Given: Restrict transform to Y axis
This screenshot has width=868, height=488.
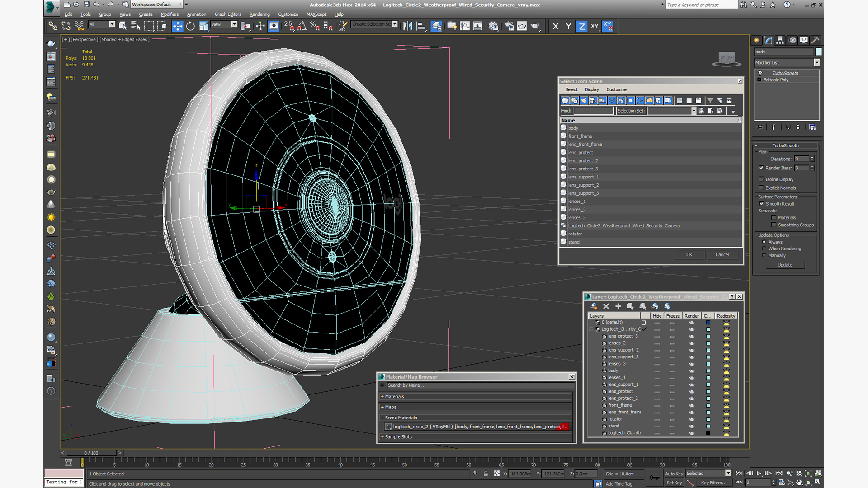Looking at the screenshot, I should pos(568,26).
